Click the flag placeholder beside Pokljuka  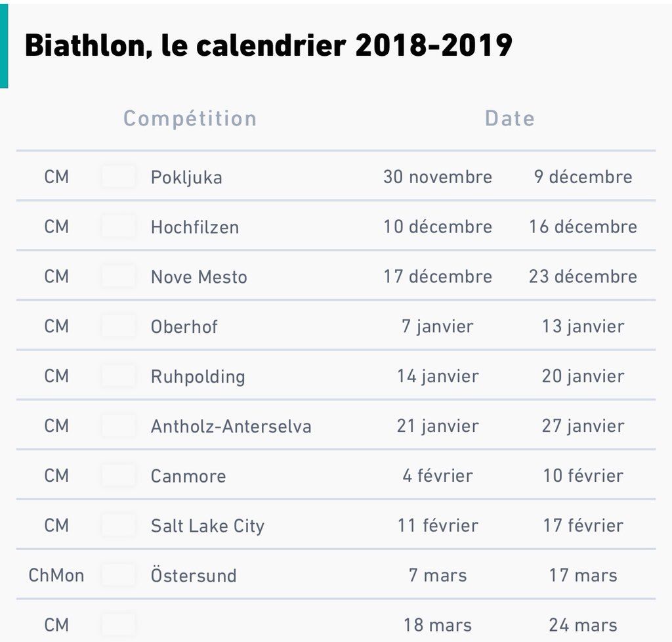point(119,177)
